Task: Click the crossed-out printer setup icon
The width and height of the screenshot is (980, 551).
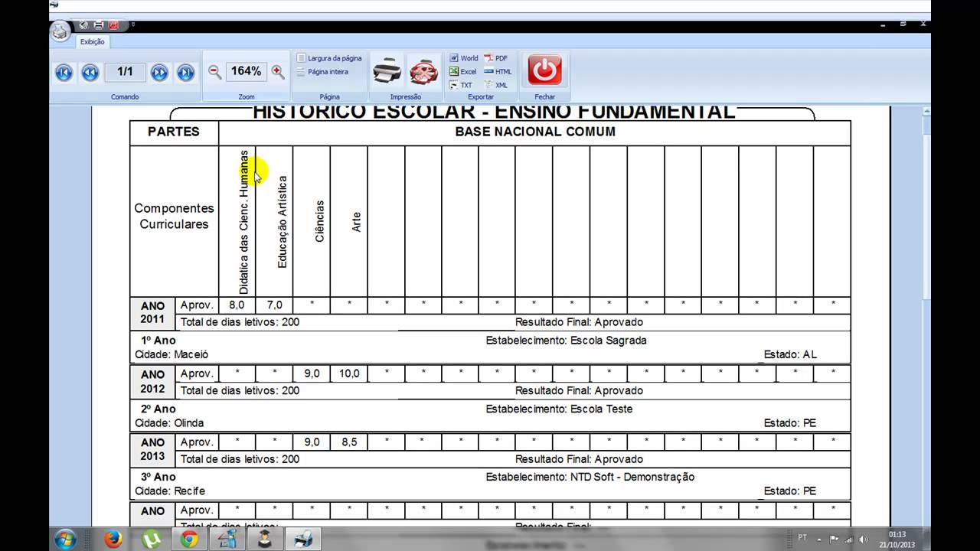Action: (423, 71)
